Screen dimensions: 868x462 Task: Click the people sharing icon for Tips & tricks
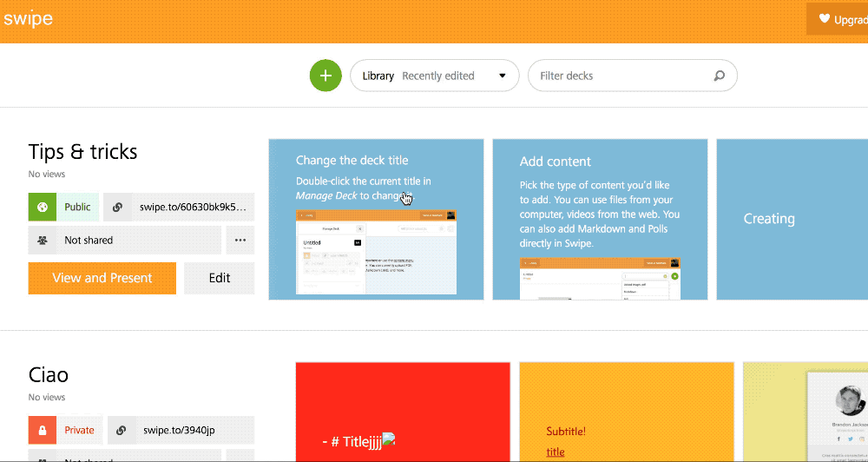42,240
